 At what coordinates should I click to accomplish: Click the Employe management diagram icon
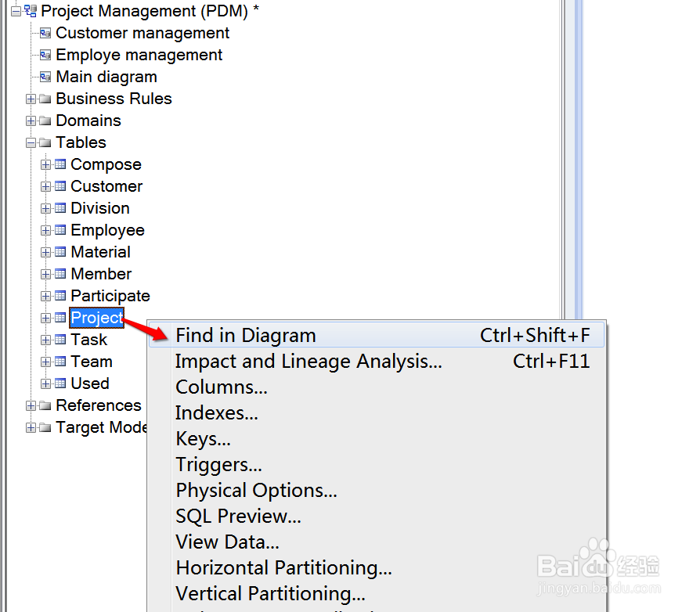coord(45,55)
